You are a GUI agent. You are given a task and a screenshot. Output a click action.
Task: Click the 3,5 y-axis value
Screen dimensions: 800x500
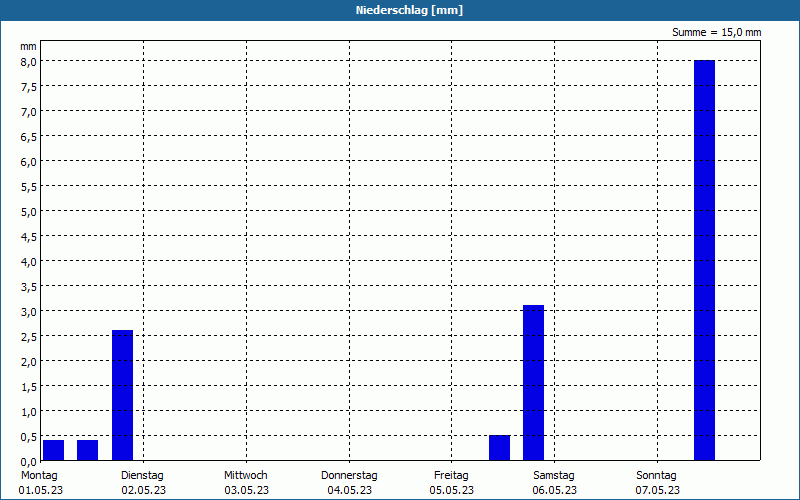tap(29, 286)
